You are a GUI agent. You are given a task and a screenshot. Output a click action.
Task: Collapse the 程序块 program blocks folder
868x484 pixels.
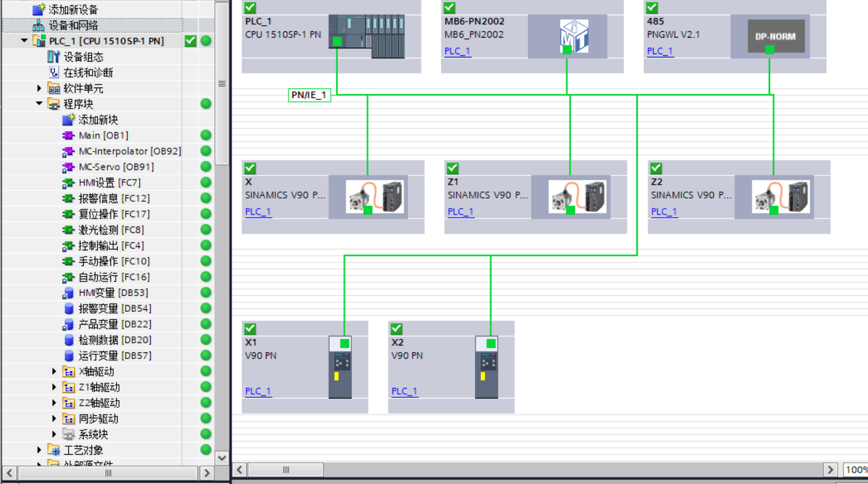point(40,104)
